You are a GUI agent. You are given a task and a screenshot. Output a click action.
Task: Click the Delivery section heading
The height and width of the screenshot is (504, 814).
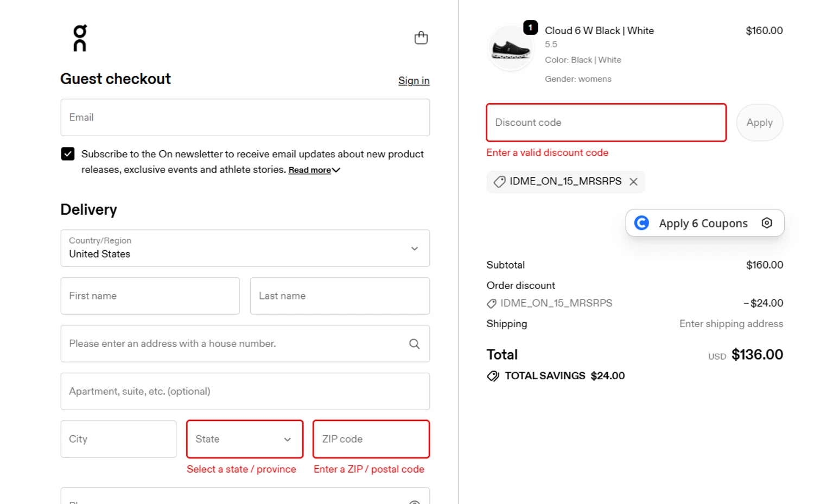89,210
